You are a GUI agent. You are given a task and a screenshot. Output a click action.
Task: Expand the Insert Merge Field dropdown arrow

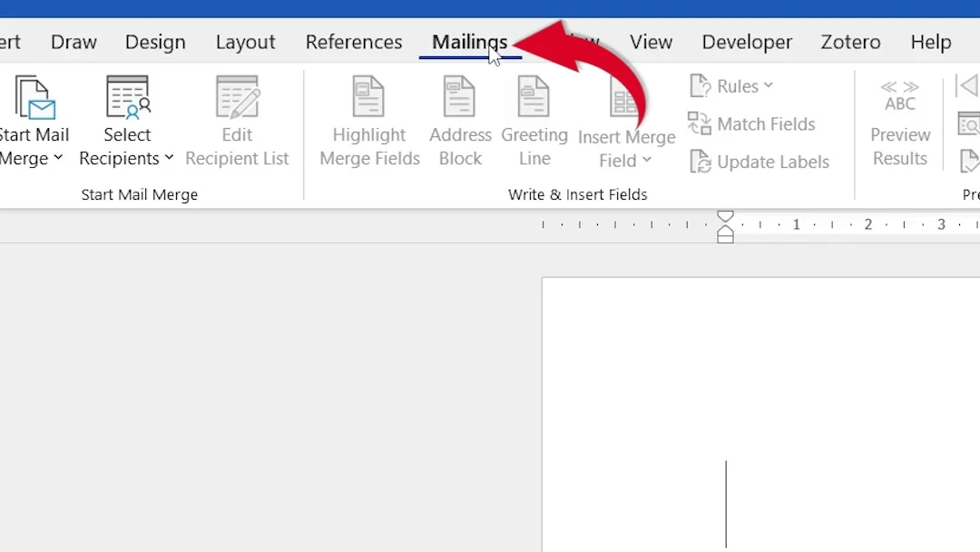(x=646, y=160)
